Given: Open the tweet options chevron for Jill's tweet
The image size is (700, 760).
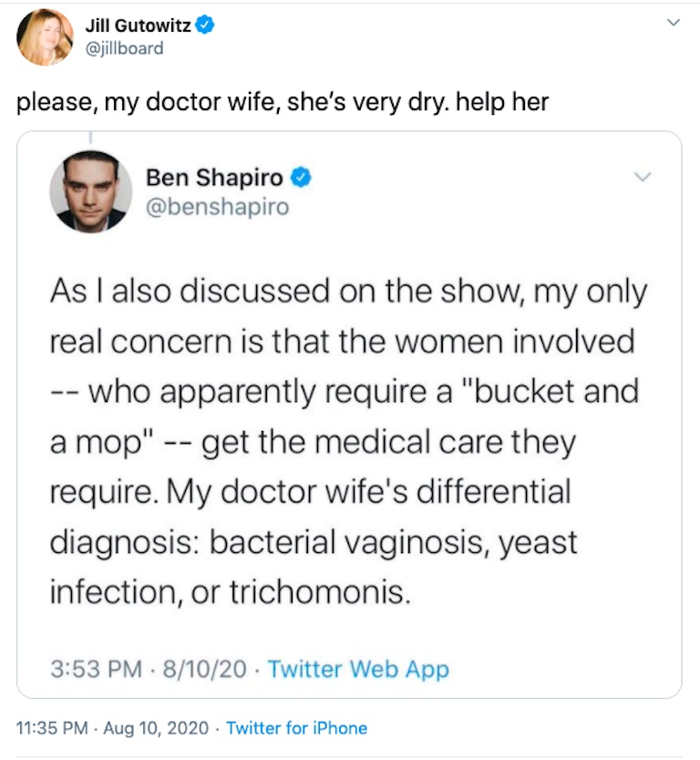Looking at the screenshot, I should 674,23.
